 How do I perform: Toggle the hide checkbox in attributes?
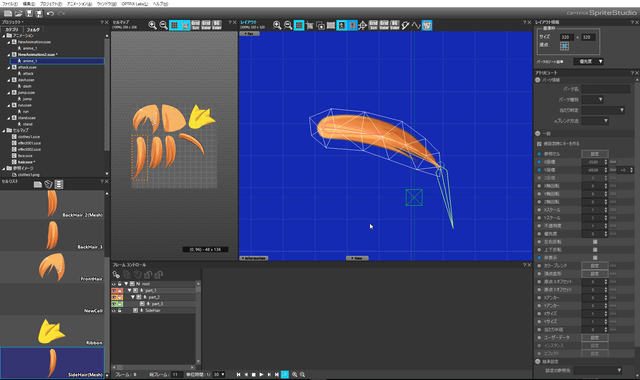coord(595,258)
